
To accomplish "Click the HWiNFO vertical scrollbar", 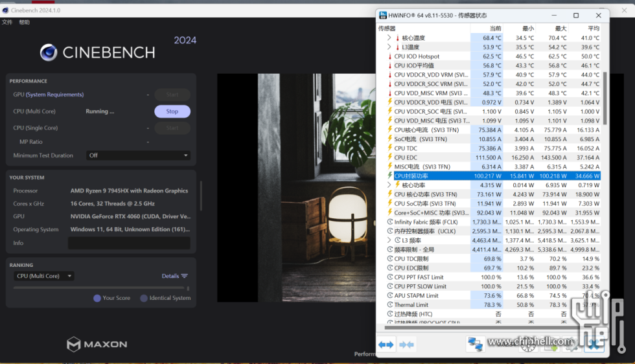I will [x=605, y=98].
